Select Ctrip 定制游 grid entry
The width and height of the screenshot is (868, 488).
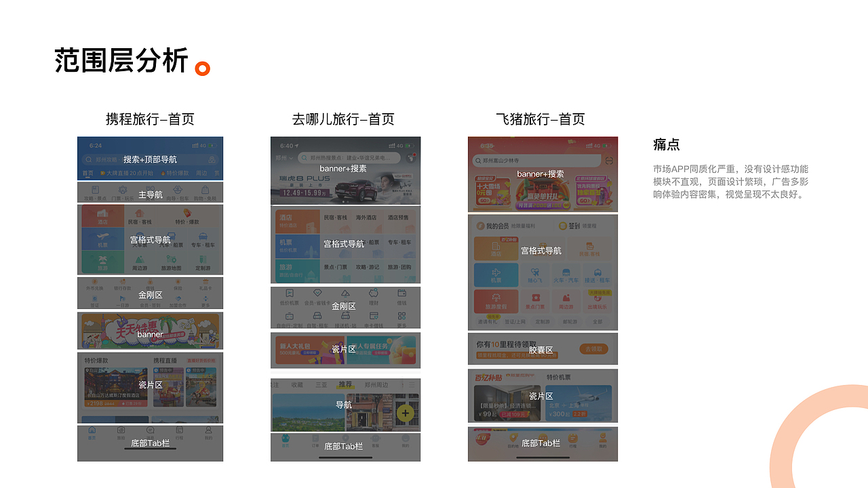[203, 263]
